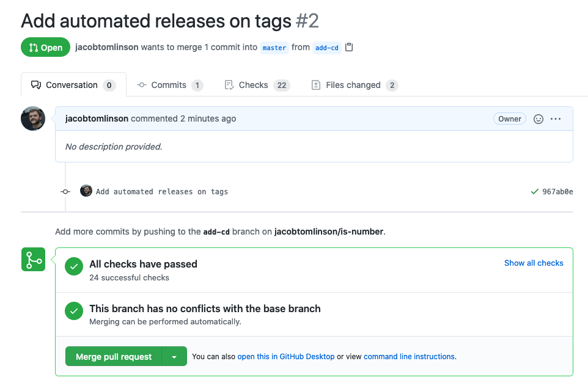Expand the master branch label
The height and width of the screenshot is (383, 588).
(x=274, y=48)
